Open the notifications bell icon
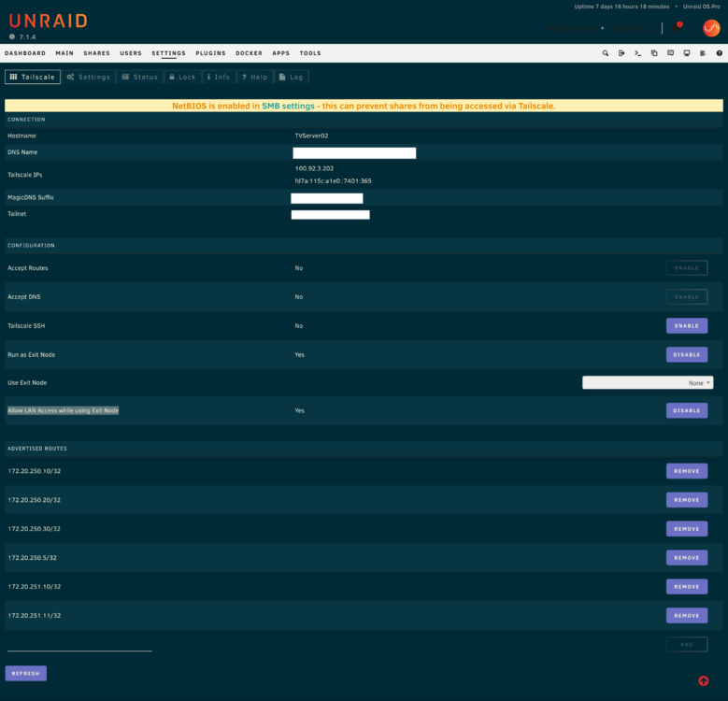Screen dimensions: 728x701 click(678, 28)
